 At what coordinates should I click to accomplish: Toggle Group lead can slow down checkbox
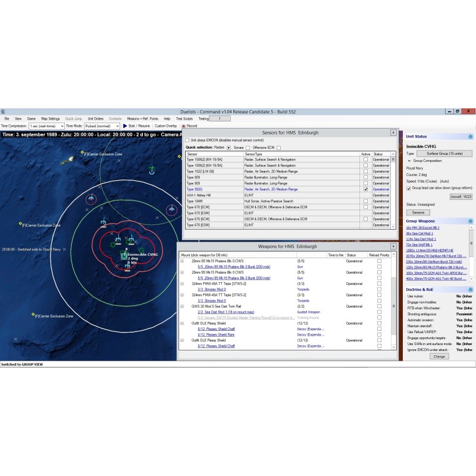tap(408, 187)
